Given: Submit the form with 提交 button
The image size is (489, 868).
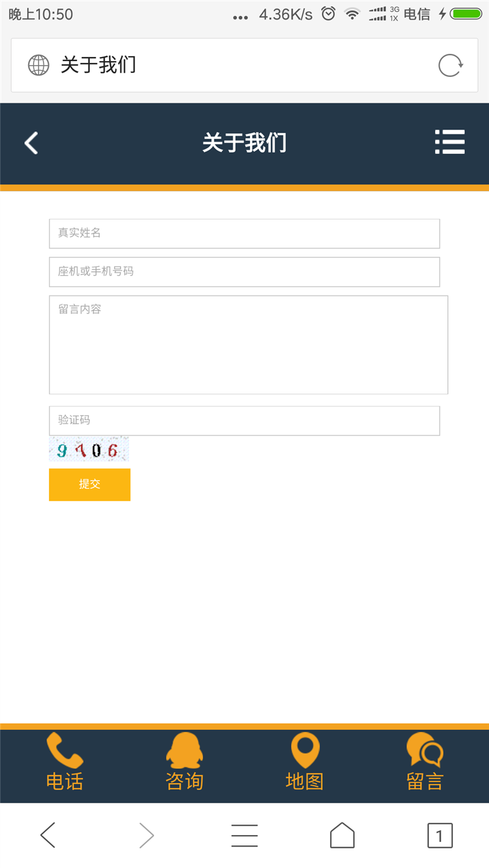Looking at the screenshot, I should coord(89,484).
